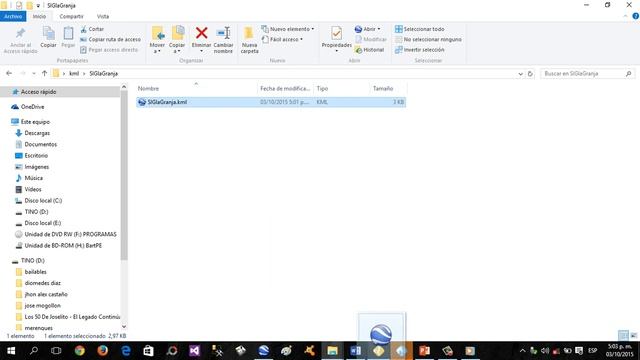
Task: Click the kml breadcrumb in address bar
Action: [74, 73]
